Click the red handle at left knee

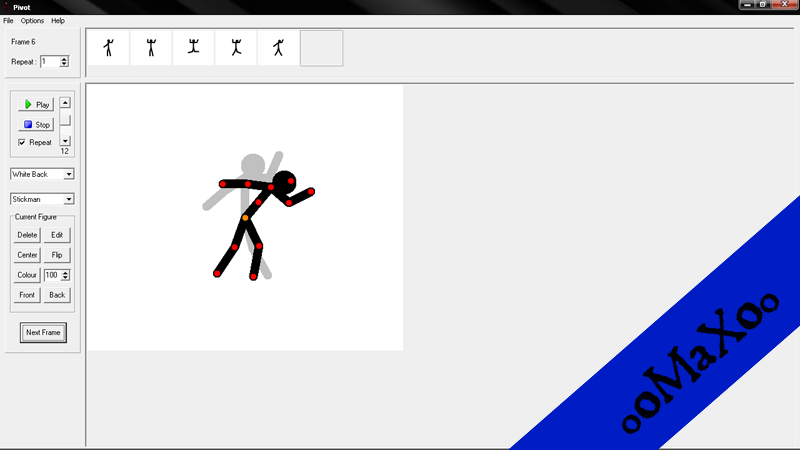tap(235, 247)
